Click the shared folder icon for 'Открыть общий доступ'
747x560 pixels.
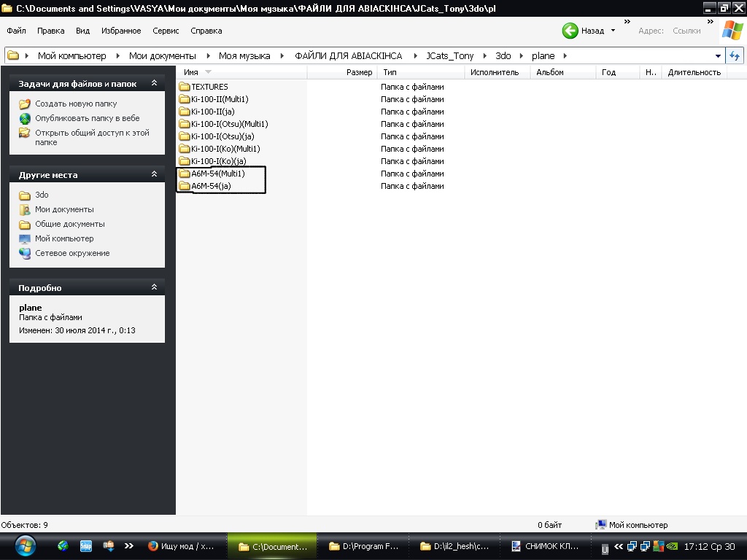click(25, 133)
